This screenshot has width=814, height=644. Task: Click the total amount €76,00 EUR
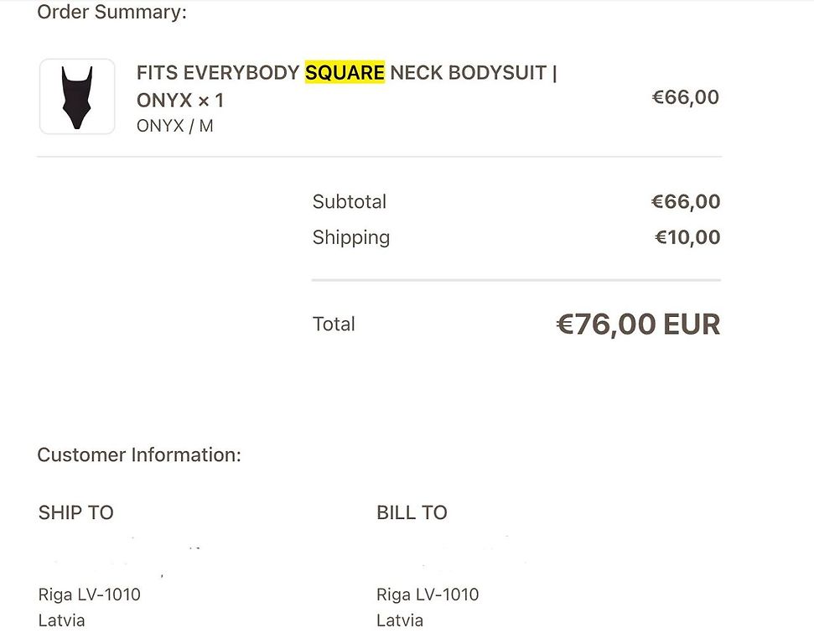[x=638, y=325]
